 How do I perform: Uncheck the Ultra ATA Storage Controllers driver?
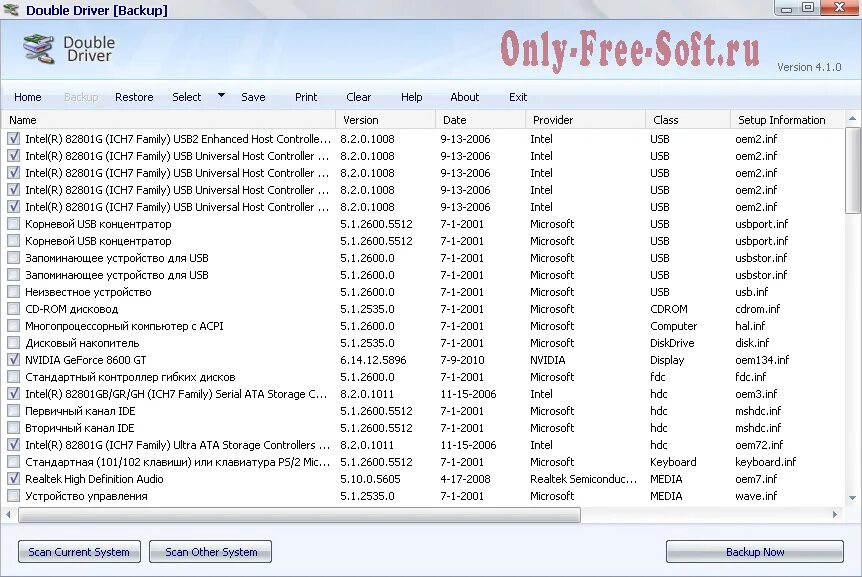click(14, 445)
